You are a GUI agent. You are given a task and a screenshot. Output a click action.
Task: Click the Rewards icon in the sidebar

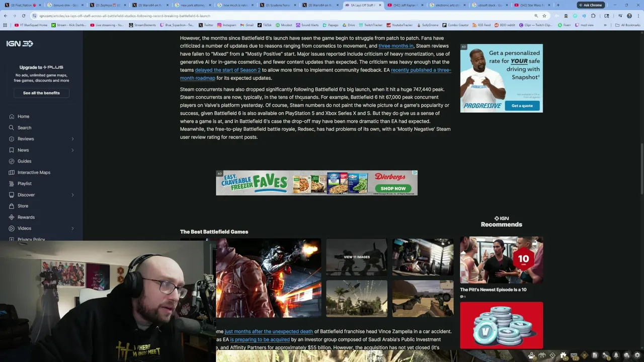(x=11, y=217)
